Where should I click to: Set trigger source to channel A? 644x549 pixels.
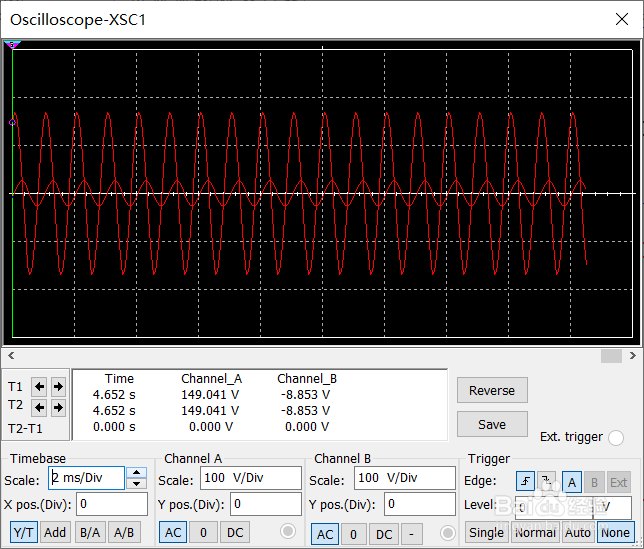572,482
